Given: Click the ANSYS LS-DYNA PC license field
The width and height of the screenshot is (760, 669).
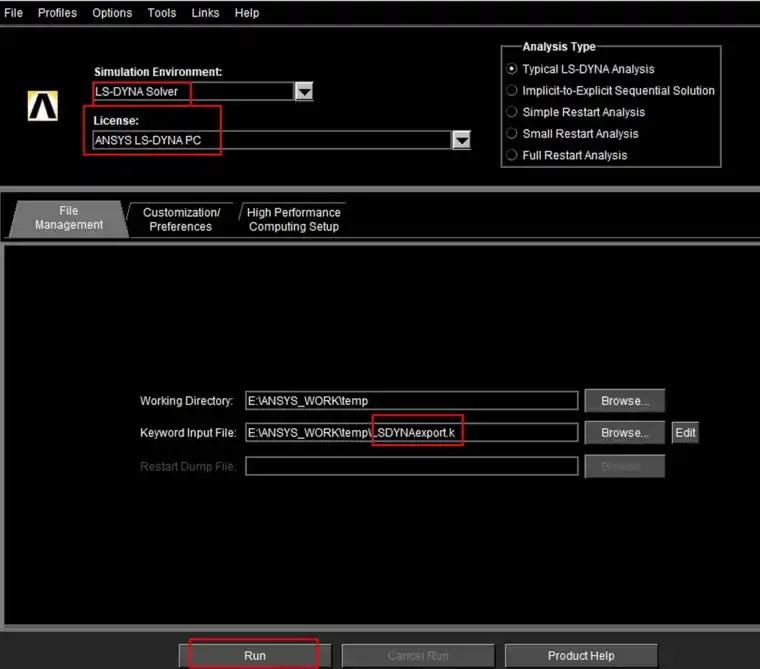Looking at the screenshot, I should pos(272,140).
